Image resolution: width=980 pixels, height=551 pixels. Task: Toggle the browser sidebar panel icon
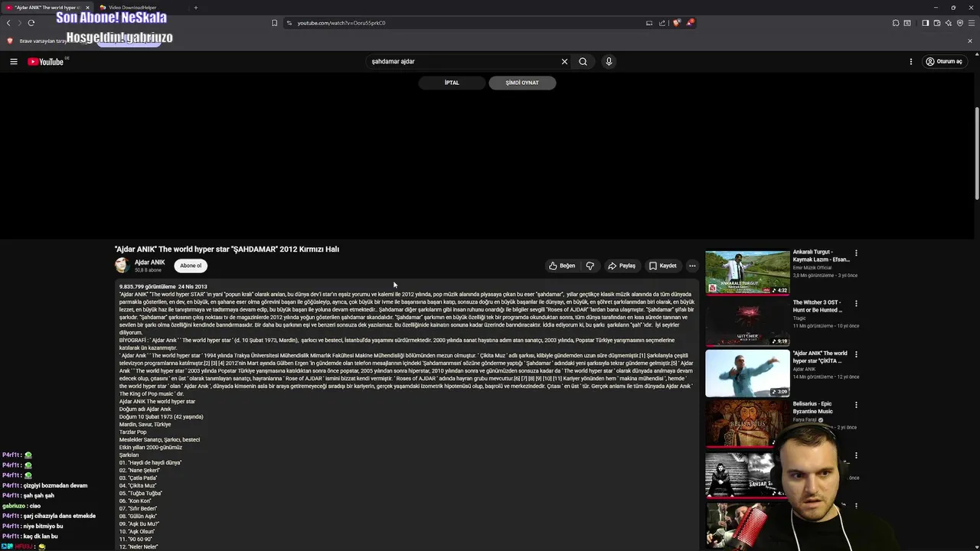[925, 23]
